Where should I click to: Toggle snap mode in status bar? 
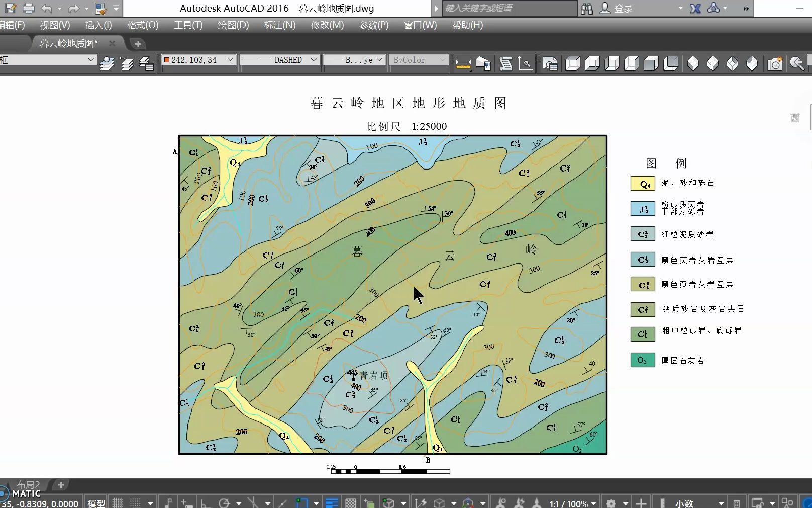pos(136,503)
